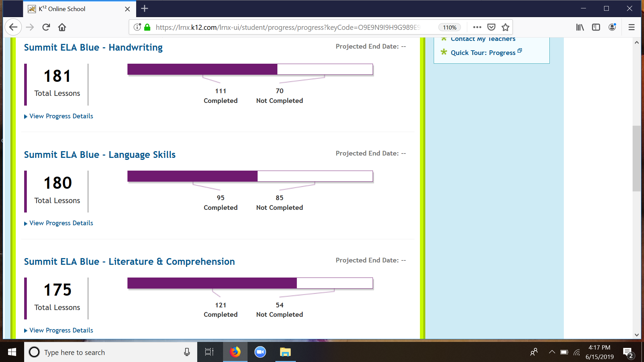Click the page scroll down arrow
This screenshot has width=644, height=362.
tap(637, 335)
